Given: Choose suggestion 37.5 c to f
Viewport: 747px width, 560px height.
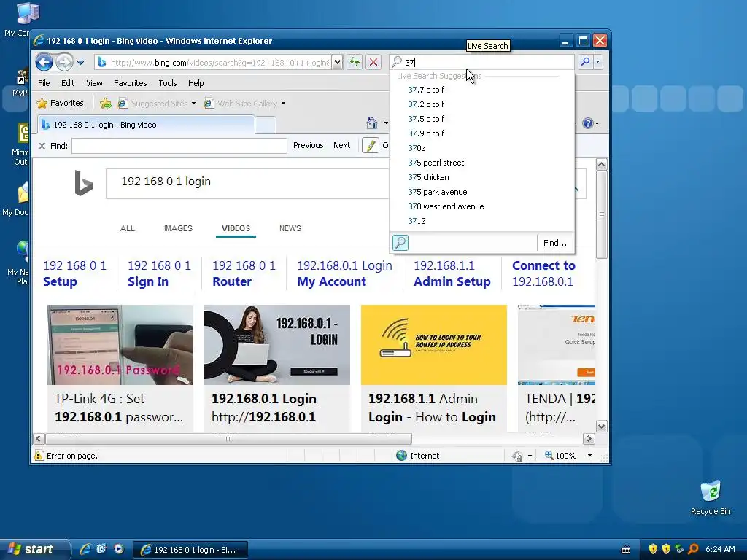Looking at the screenshot, I should coord(426,119).
